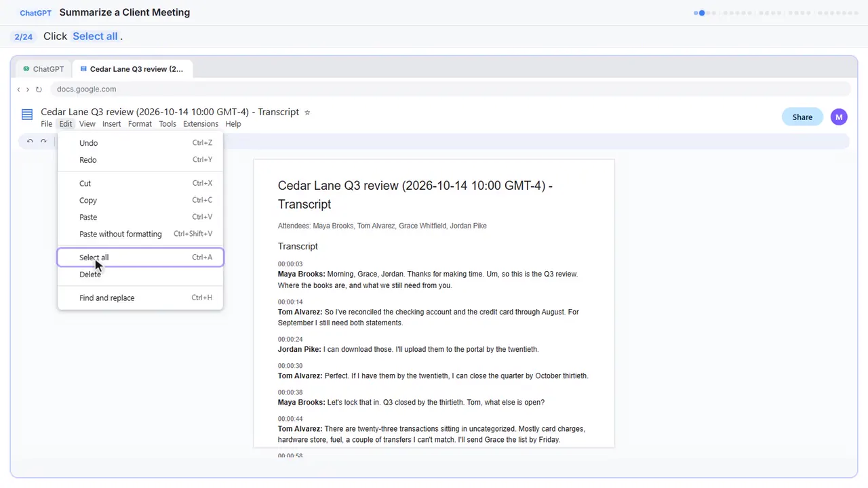Click the browser back arrow
Image resolution: width=868 pixels, height=488 pixels.
pos(19,89)
